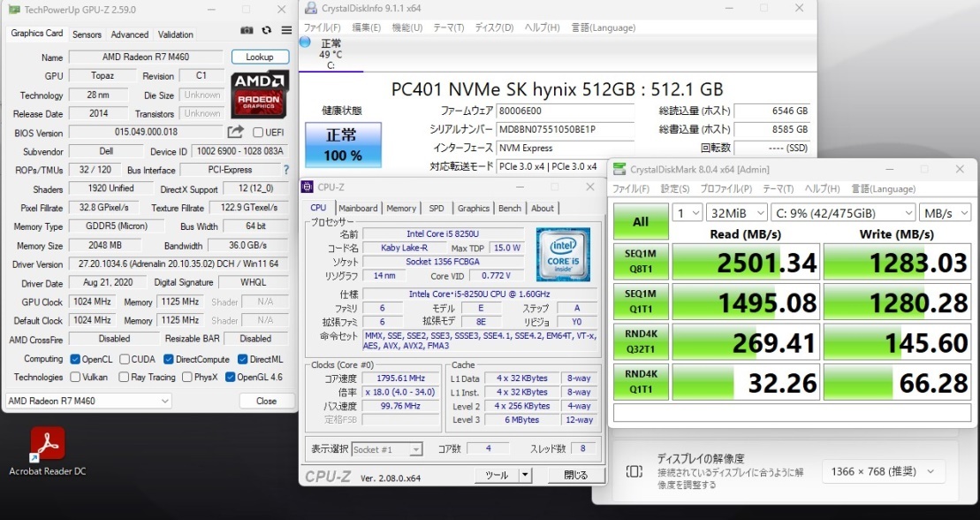Run the SEQ1M Q8T1 test

pyautogui.click(x=641, y=262)
